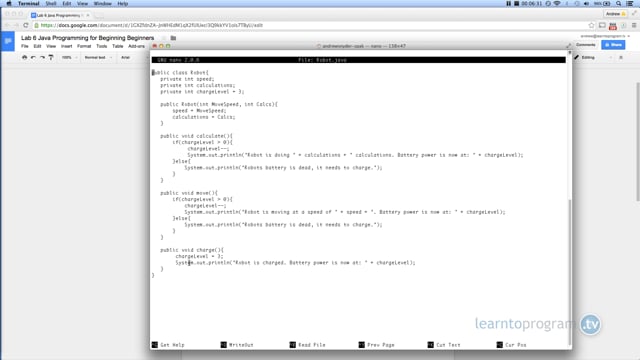The width and height of the screenshot is (640, 360).
Task: Click the Docs undo icon
Action: pyautogui.click(x=33, y=58)
